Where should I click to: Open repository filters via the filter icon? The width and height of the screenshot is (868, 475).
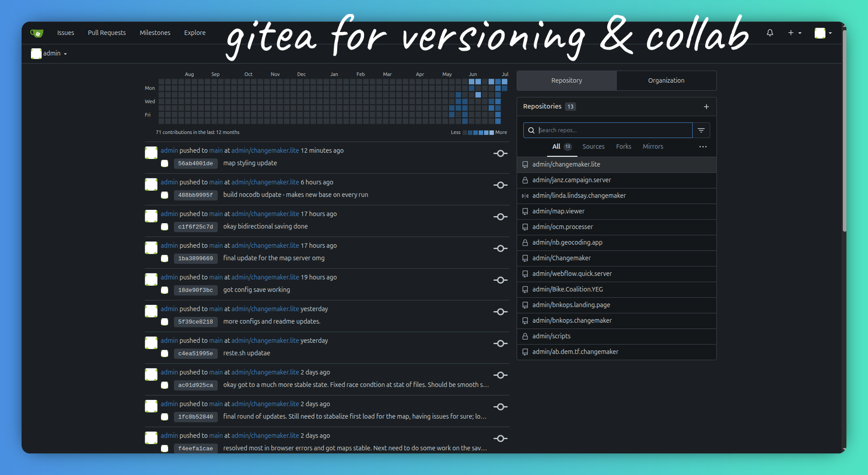701,130
